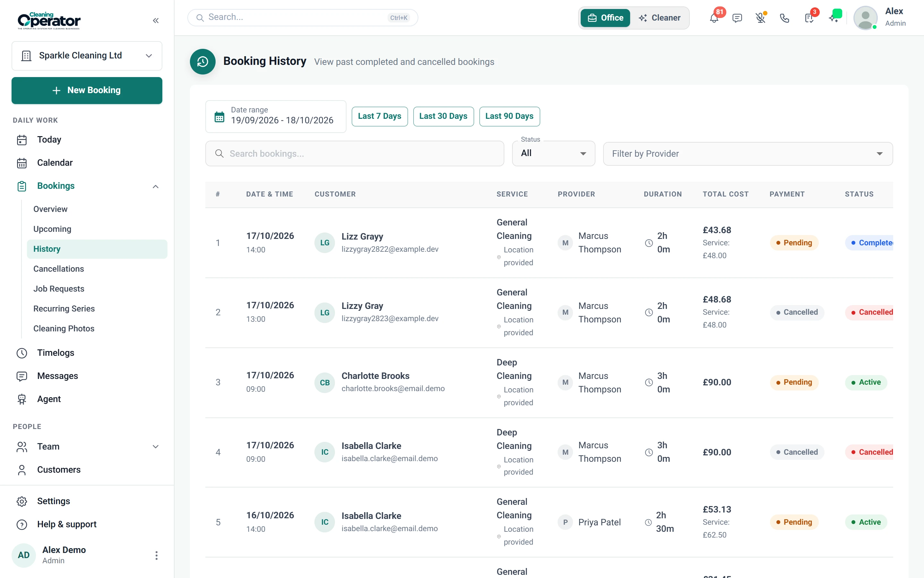Click the sparkle AI assistant icon with the green badge
Image resolution: width=924 pixels, height=578 pixels.
coord(834,18)
